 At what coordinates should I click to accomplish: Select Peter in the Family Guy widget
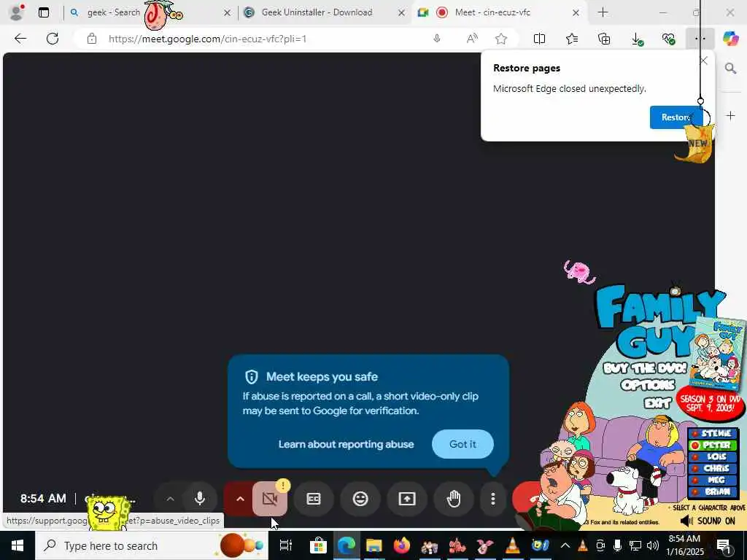pyautogui.click(x=712, y=446)
